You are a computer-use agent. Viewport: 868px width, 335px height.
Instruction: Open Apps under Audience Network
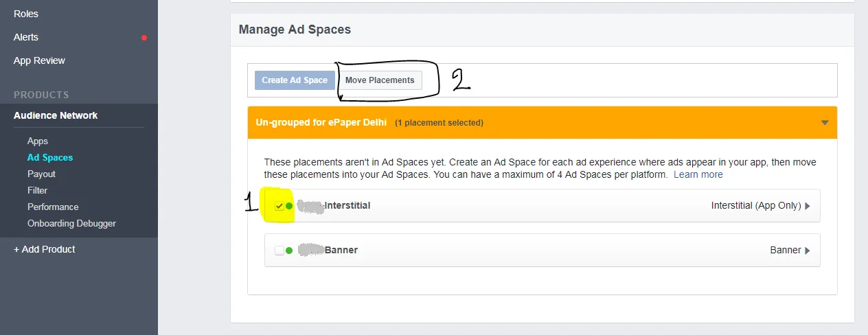(38, 141)
